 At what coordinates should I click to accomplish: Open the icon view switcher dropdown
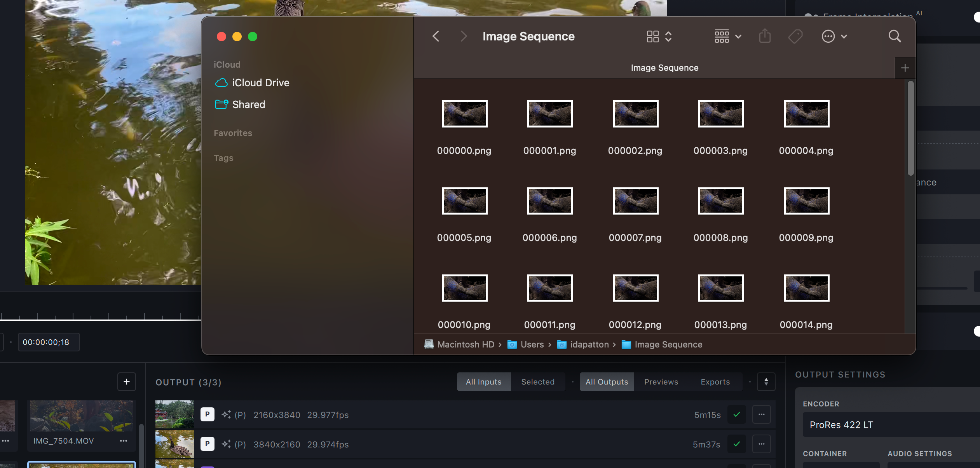[x=659, y=36]
